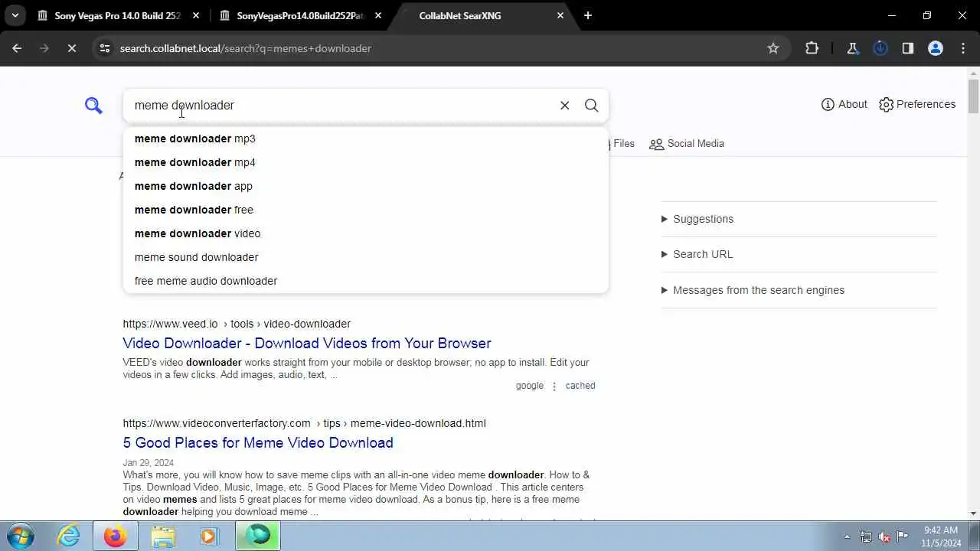Open Chrome Labs flask icon
The image size is (980, 551).
pos(852,48)
